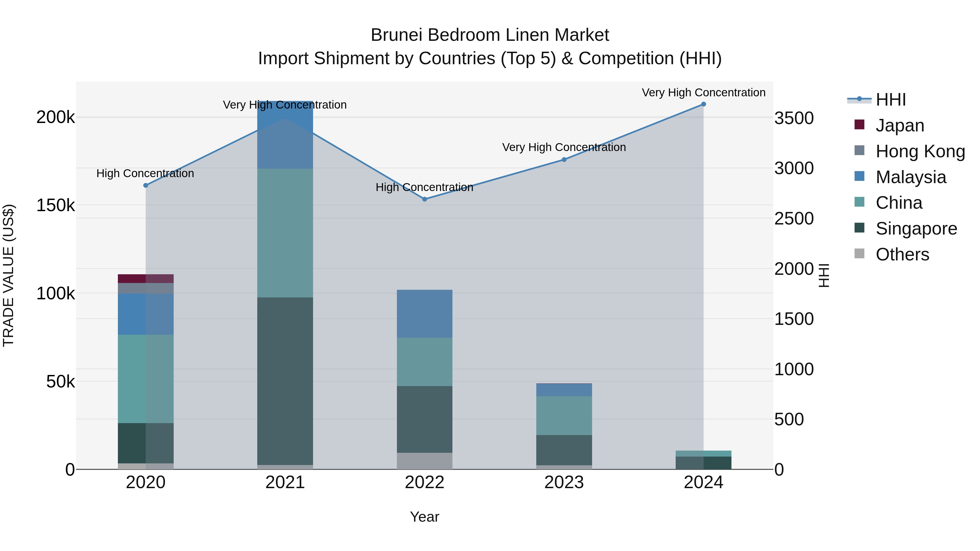Toggle the Hong Kong legend entry
This screenshot has height=551, width=980.
point(909,151)
